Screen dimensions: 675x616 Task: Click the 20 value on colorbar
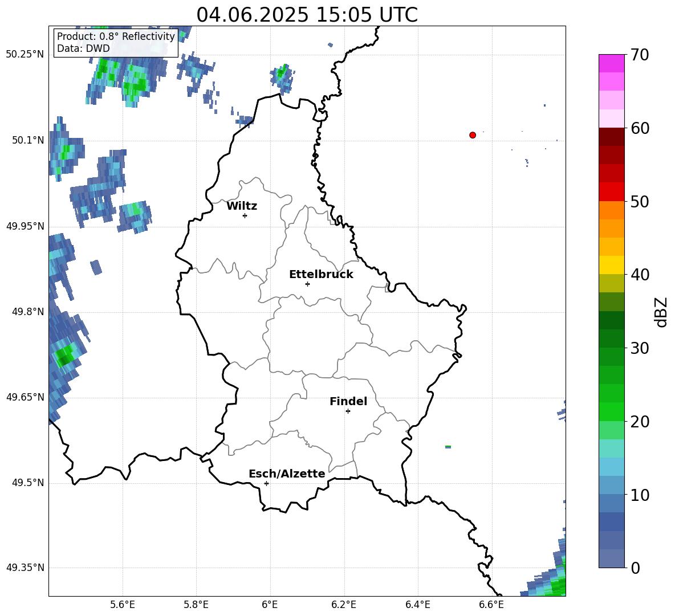[x=640, y=422]
